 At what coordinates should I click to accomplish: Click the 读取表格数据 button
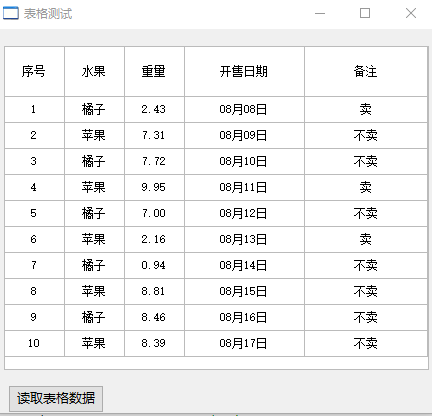coord(56,399)
